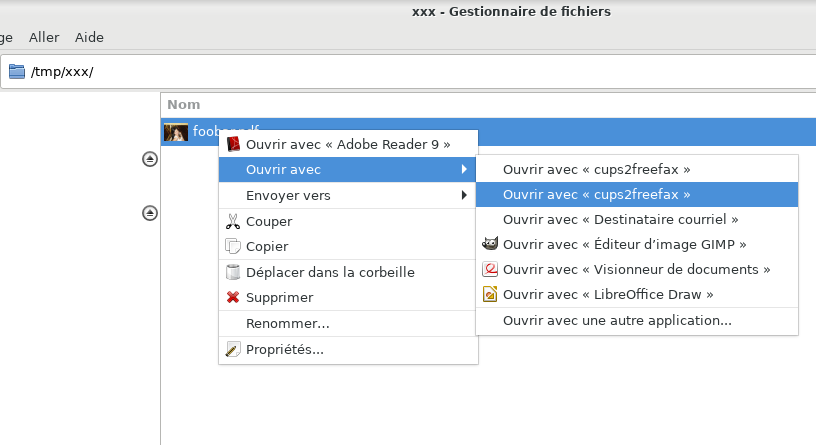Click the /tmp/xxx/ location path field
816x445 pixels.
tap(400, 72)
